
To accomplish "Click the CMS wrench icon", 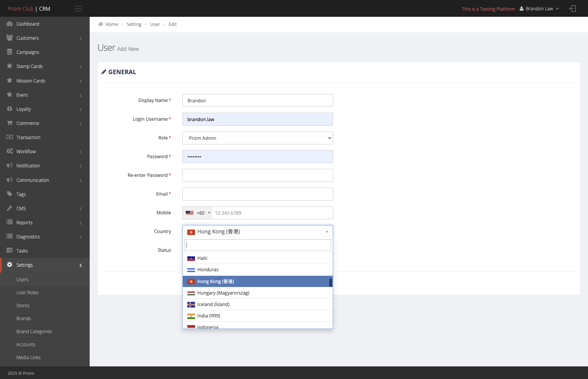I will 10,208.
